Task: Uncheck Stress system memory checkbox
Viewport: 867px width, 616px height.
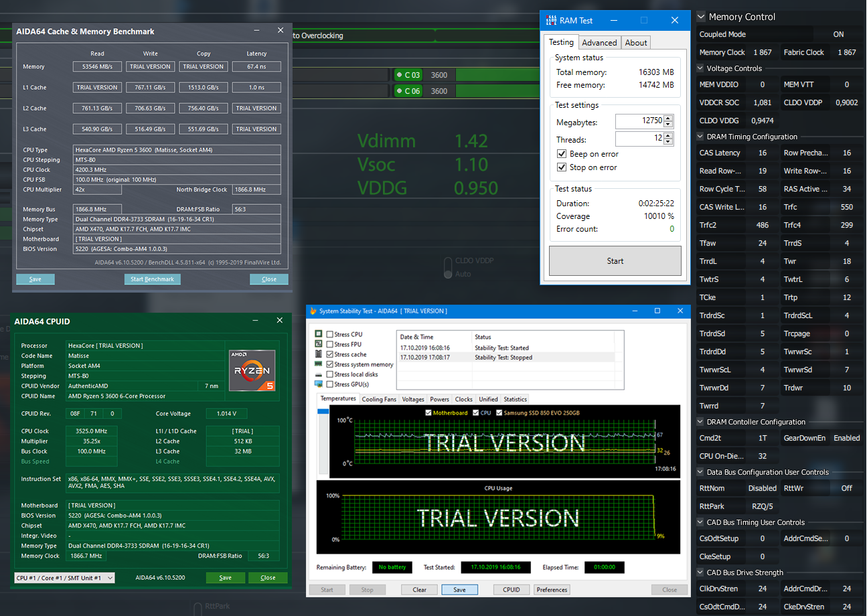Action: click(x=329, y=364)
